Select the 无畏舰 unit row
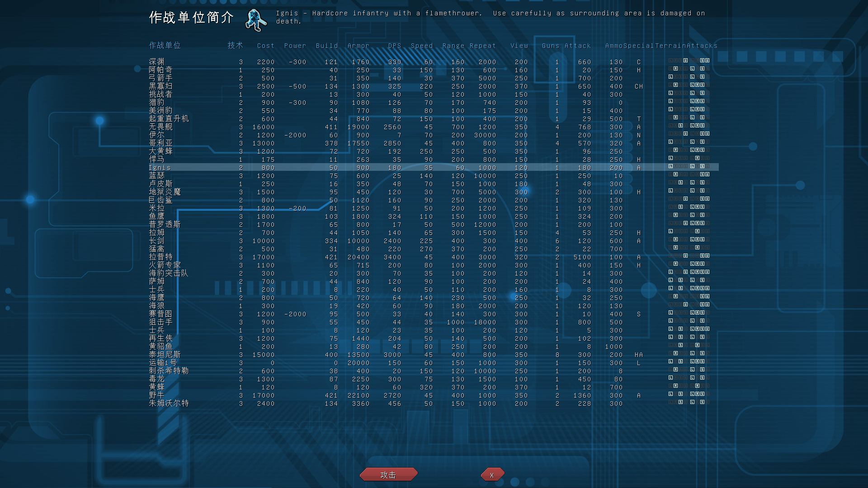Viewport: 868px width, 488px height. click(434, 127)
